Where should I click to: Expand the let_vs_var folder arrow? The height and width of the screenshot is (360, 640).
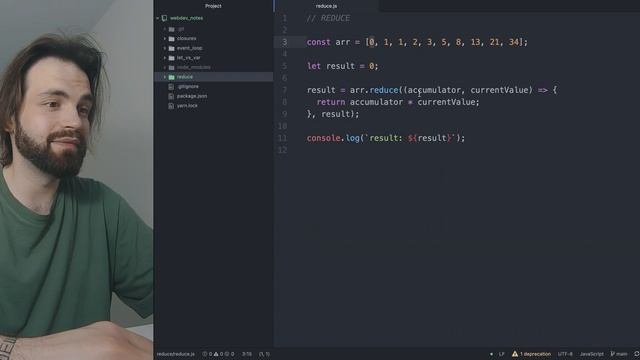pos(165,58)
